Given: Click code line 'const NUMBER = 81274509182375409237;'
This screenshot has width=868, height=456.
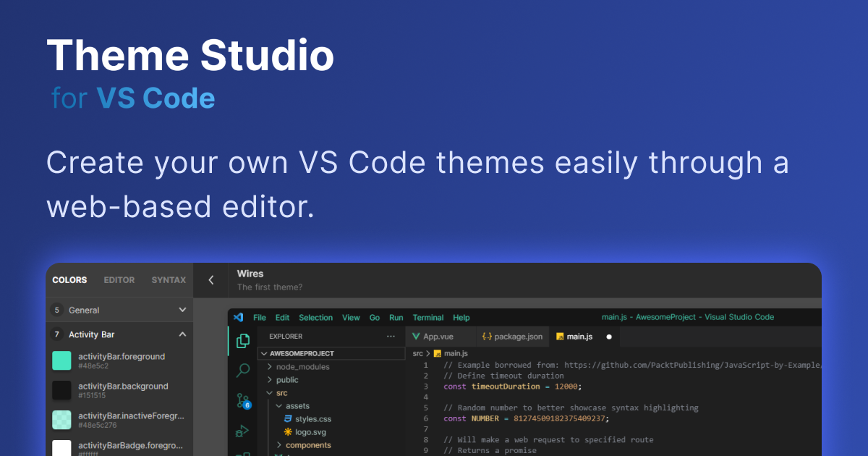Looking at the screenshot, I should pyautogui.click(x=527, y=418).
